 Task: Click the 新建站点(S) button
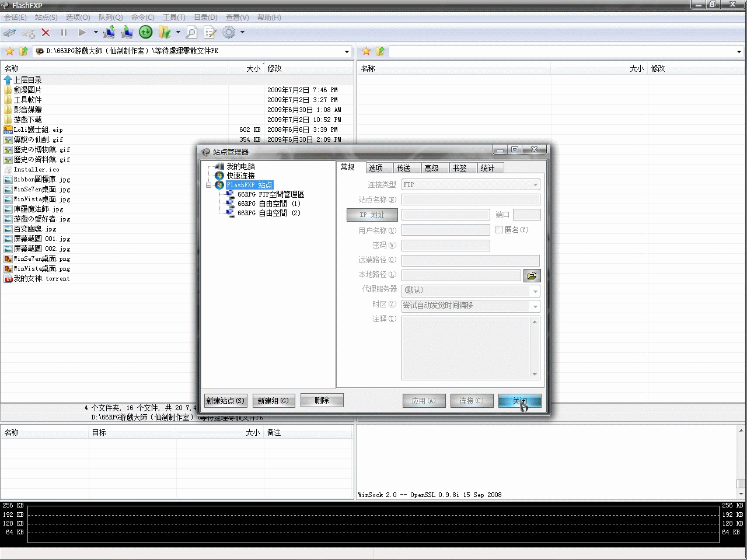[225, 401]
